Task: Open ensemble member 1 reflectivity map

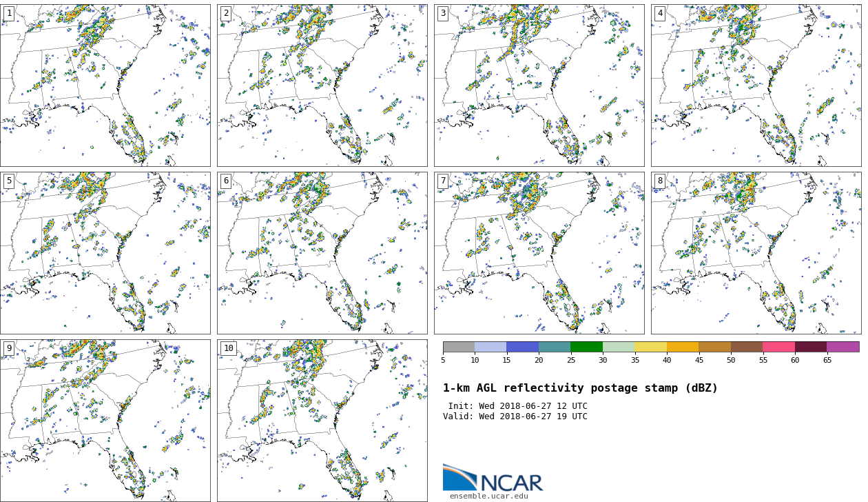Action: click(x=105, y=85)
